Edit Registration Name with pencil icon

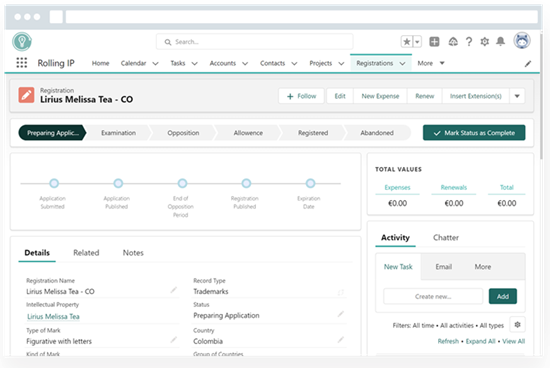click(173, 290)
